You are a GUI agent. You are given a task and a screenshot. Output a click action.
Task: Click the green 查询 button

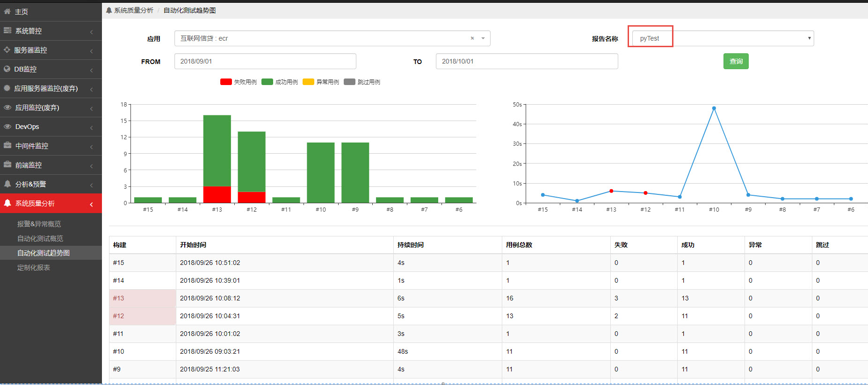tap(736, 61)
